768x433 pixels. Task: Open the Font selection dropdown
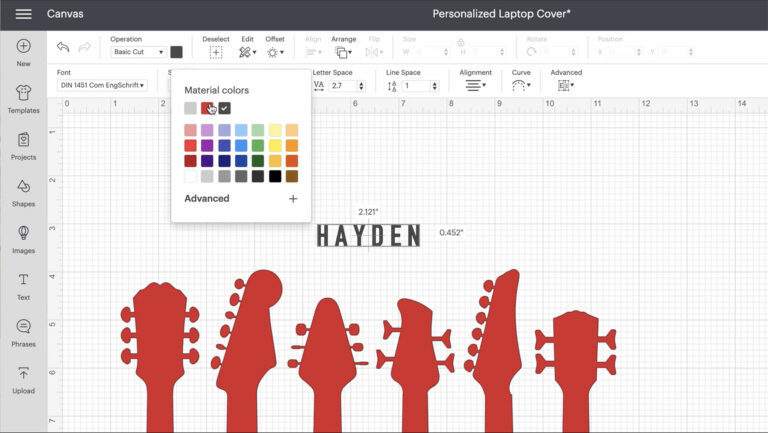click(102, 85)
